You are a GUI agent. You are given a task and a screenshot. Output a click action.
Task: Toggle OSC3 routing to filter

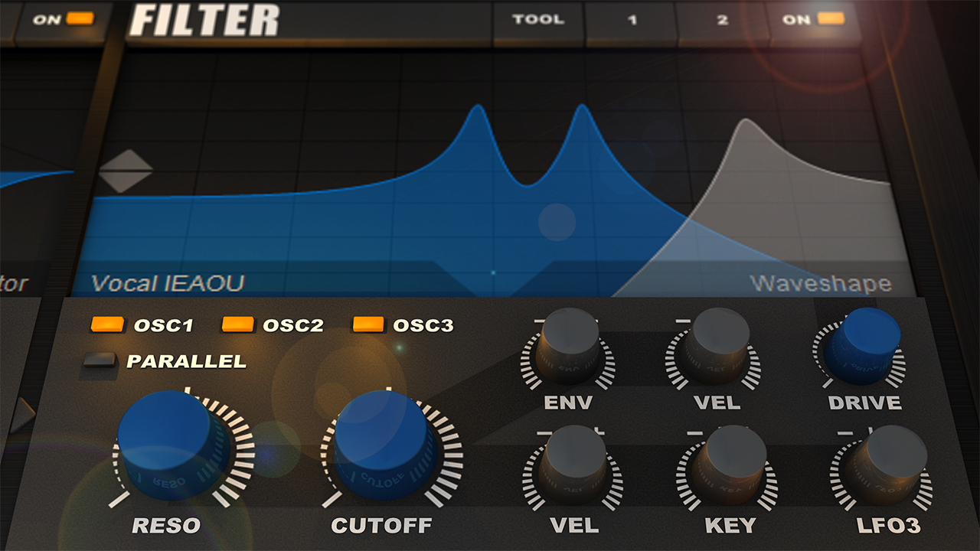[x=368, y=324]
